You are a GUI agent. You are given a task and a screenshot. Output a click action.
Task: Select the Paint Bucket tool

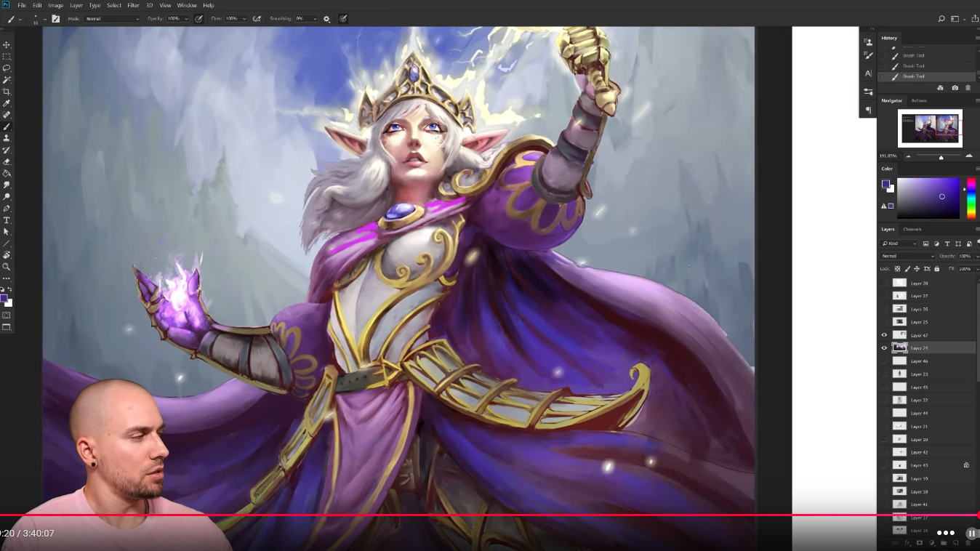pos(7,173)
